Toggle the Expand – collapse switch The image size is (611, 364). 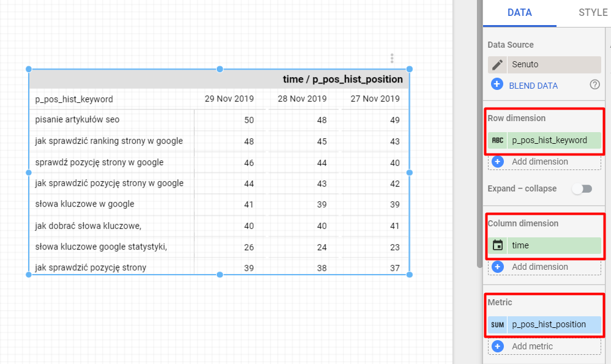pos(582,189)
